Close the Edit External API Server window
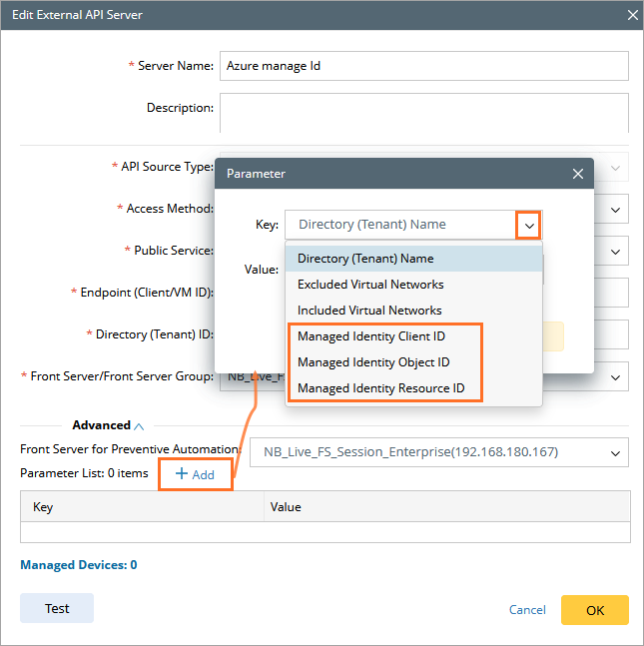Viewport: 644px width, 646px height. pos(631,15)
